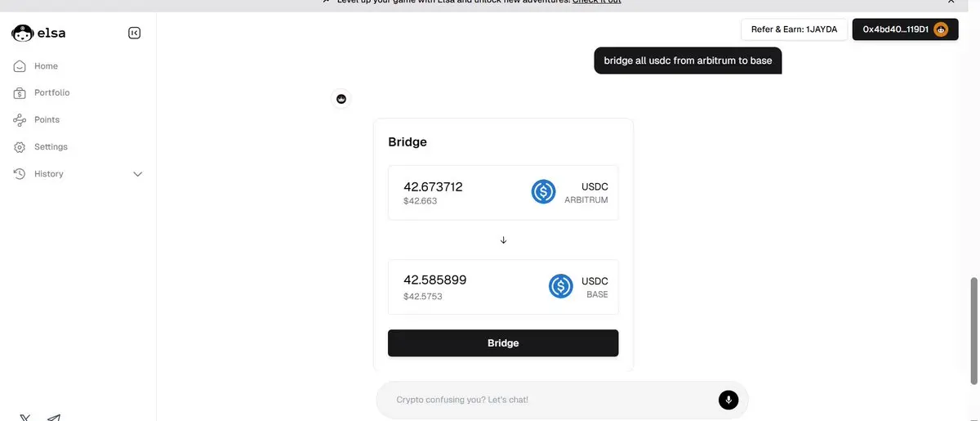Open the Telegram paper plane icon
The image size is (980, 421).
click(x=54, y=418)
